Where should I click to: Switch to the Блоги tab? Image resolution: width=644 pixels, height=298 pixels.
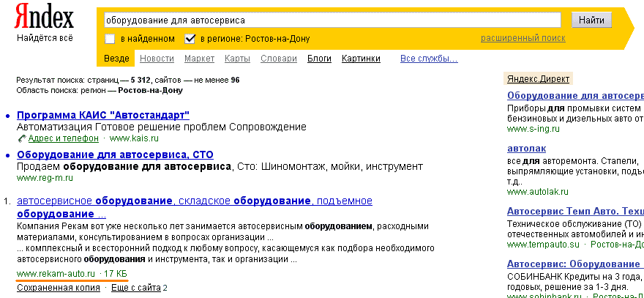click(319, 59)
